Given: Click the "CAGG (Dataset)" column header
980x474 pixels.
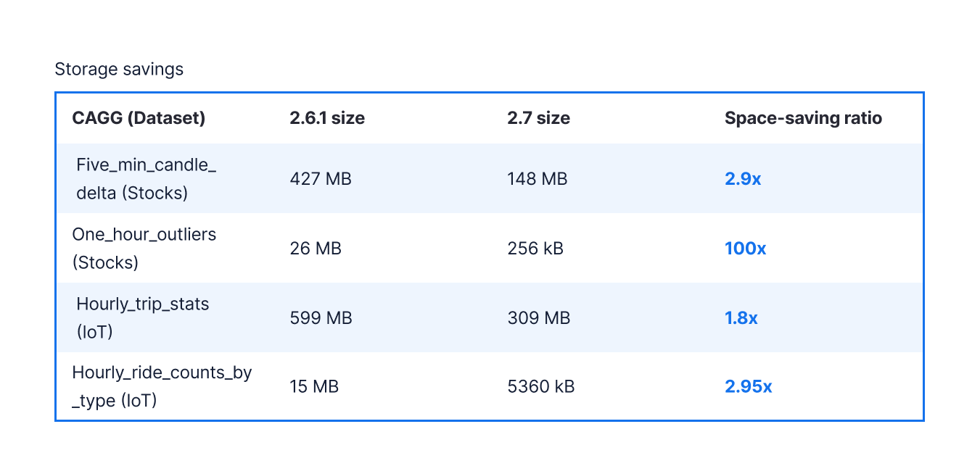Looking at the screenshot, I should pos(139,118).
